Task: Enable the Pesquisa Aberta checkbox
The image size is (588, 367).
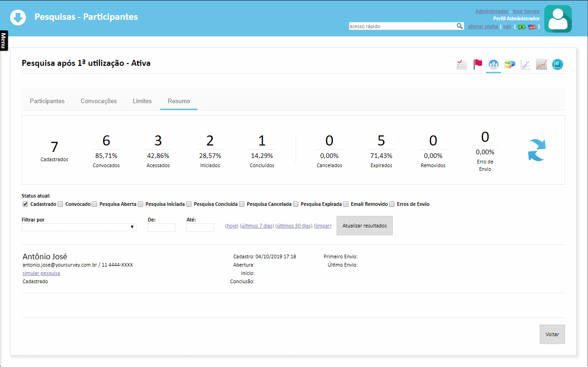Action: click(94, 204)
